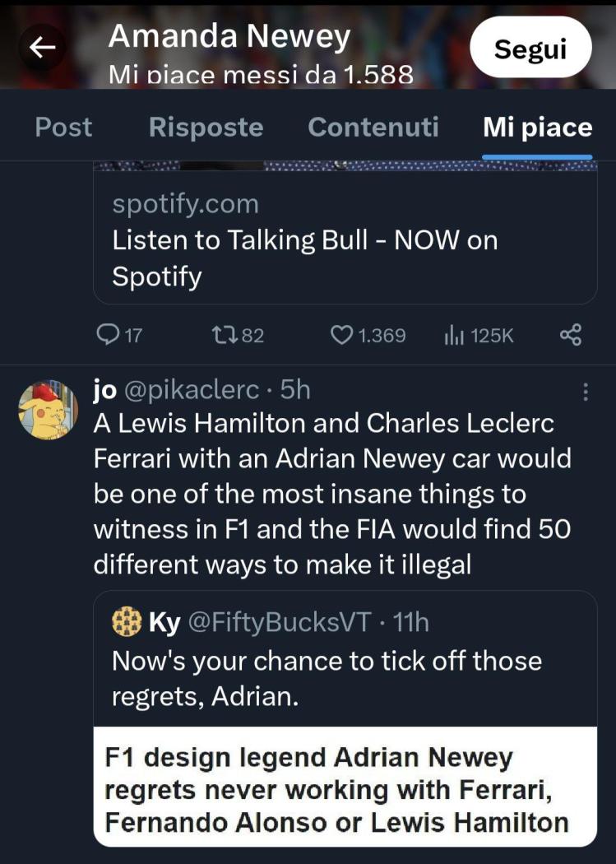Viewport: 616px width, 864px height.
Task: Tap the reply bubble icon with 17
Action: pos(109,335)
